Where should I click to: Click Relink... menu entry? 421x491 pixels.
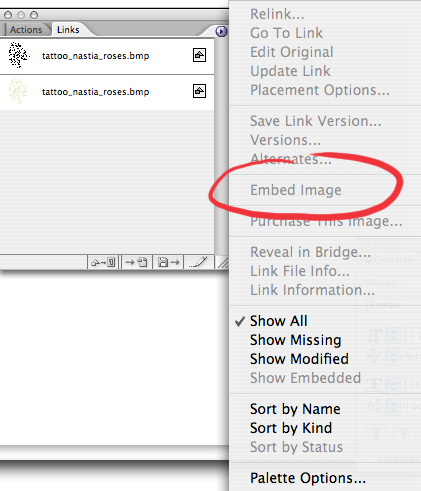277,14
